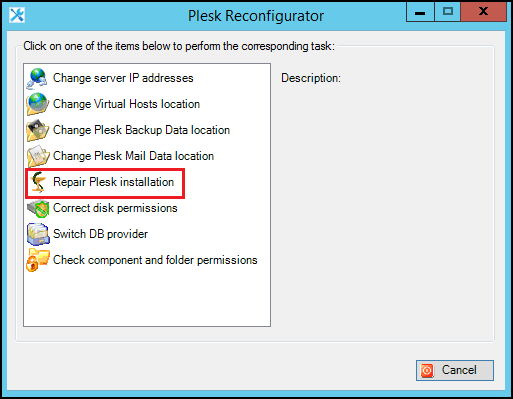
Task: Click the Plesk Backup Data disk icon
Action: tap(38, 130)
